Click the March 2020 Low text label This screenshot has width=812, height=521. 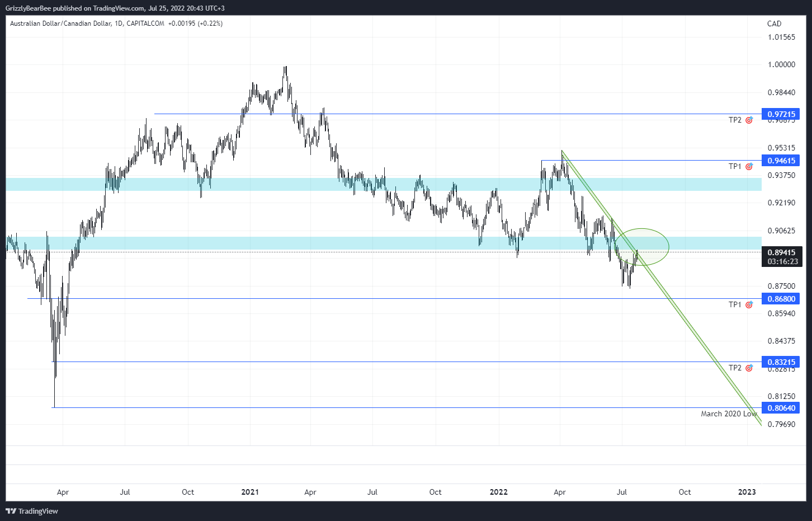[729, 414]
